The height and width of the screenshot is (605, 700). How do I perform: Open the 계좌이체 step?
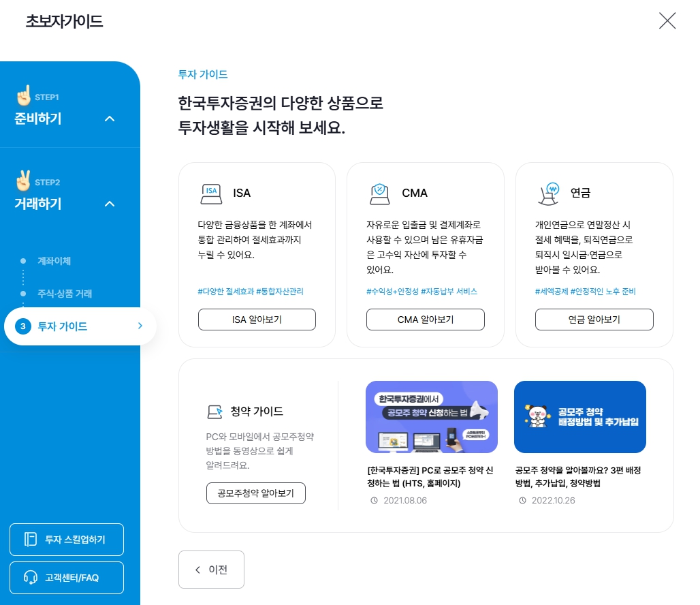54,261
